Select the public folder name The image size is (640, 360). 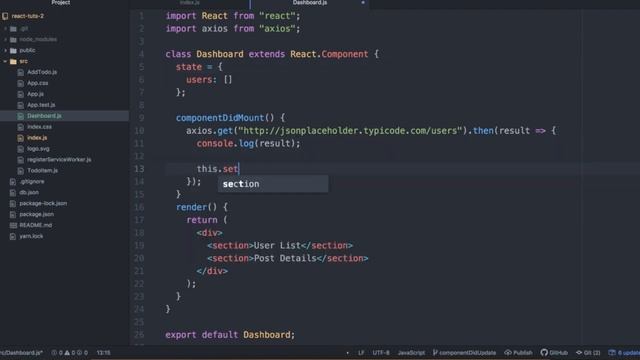[27, 51]
